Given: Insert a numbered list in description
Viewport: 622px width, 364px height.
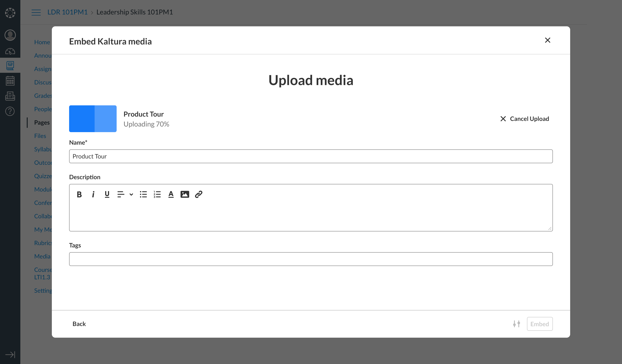Looking at the screenshot, I should [x=157, y=195].
